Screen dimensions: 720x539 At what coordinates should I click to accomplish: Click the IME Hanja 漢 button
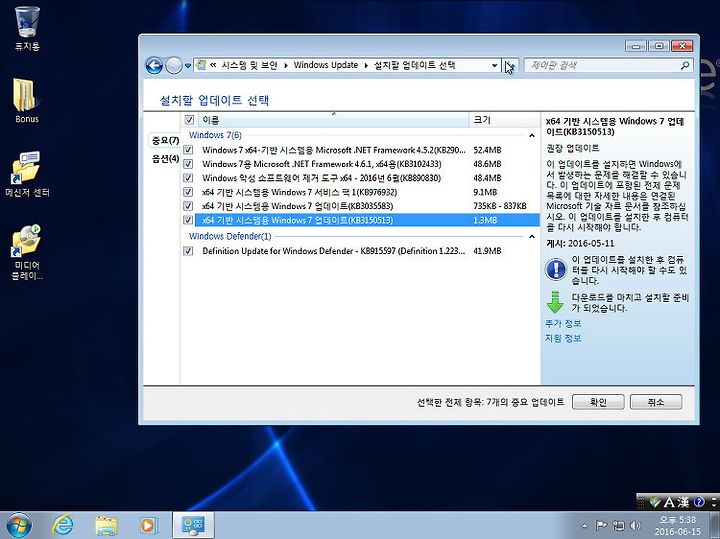[684, 502]
